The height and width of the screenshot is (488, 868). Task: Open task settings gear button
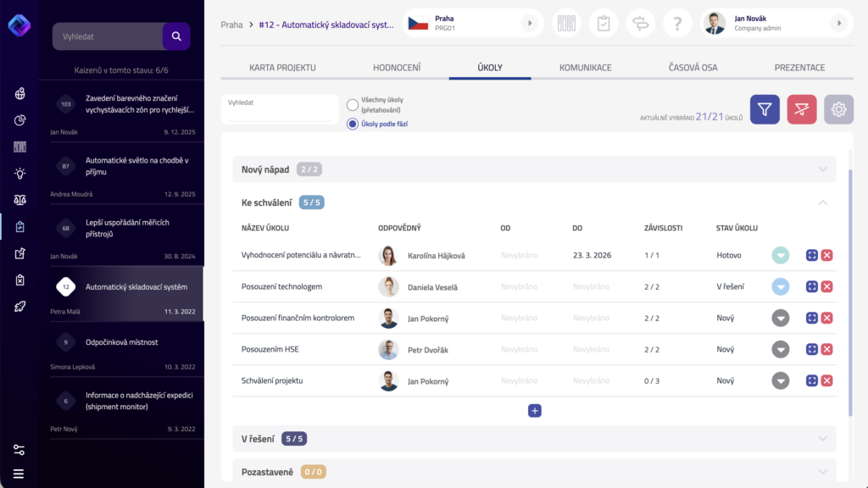pos(838,109)
